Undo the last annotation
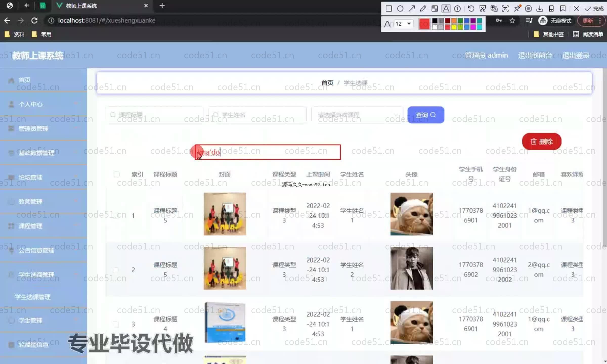The image size is (607, 364). [471, 9]
